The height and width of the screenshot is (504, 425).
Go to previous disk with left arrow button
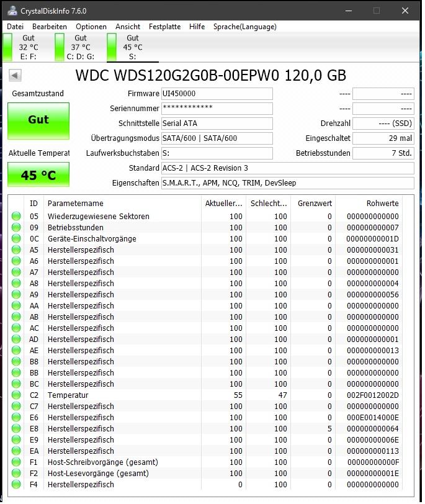click(15, 76)
